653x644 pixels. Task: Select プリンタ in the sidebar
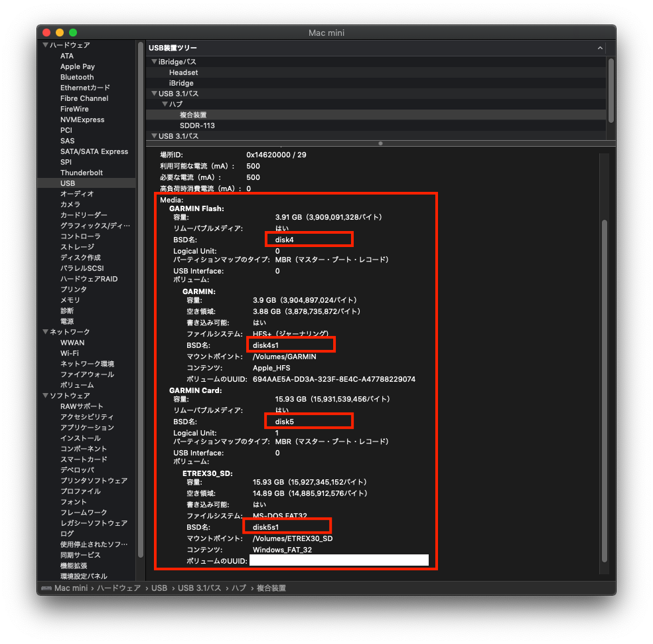tap(73, 289)
